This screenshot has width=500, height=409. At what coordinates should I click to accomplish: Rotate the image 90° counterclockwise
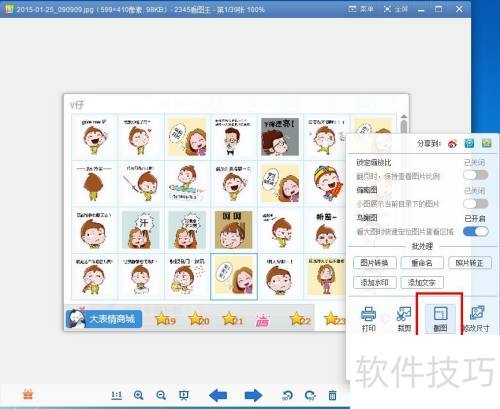(287, 395)
